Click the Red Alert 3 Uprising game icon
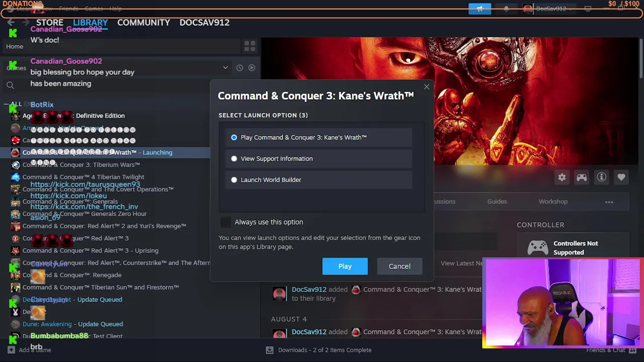 [x=16, y=250]
